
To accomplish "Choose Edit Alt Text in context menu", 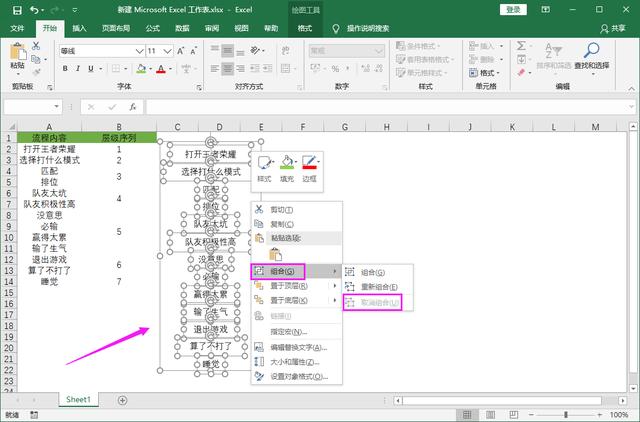I will [x=296, y=347].
